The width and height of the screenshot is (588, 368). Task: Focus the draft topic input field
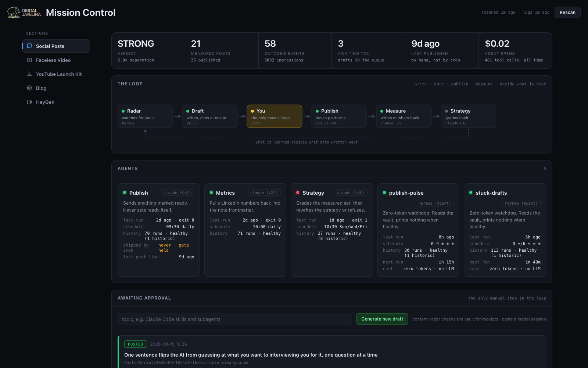[235, 319]
